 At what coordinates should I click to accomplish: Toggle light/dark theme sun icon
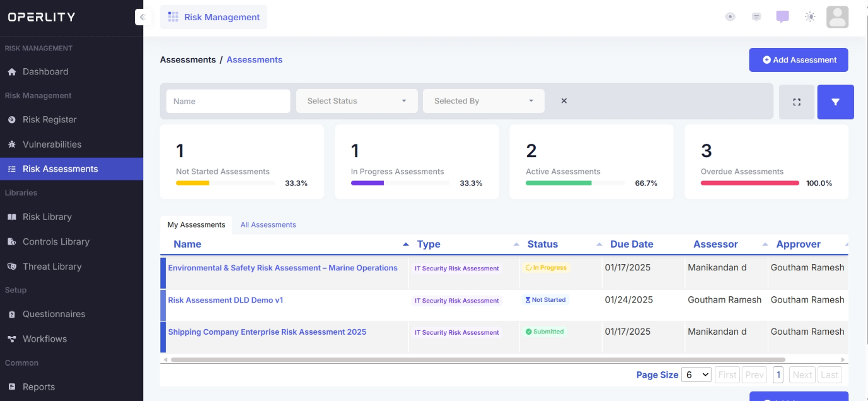810,17
